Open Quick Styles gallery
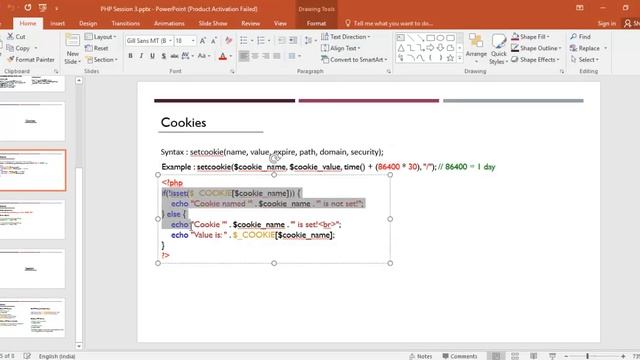Image resolution: width=640 pixels, height=360 pixels. pyautogui.click(x=498, y=49)
